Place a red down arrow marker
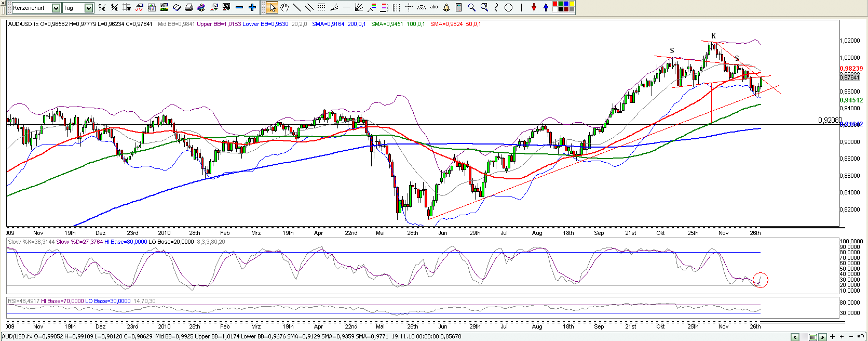Screen dimensions: 868x341 [534, 7]
